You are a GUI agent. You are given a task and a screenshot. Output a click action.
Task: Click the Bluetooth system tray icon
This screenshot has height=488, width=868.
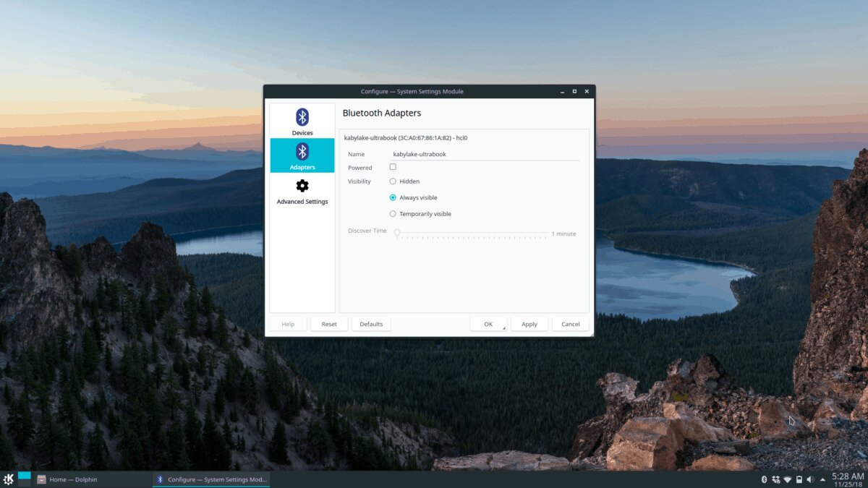(764, 479)
